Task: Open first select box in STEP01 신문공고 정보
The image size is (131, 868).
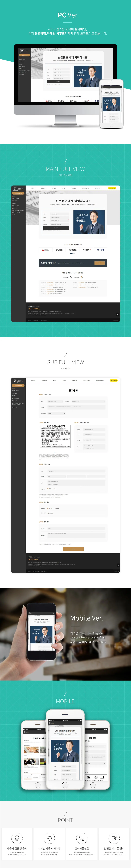Action: coord(55,401)
